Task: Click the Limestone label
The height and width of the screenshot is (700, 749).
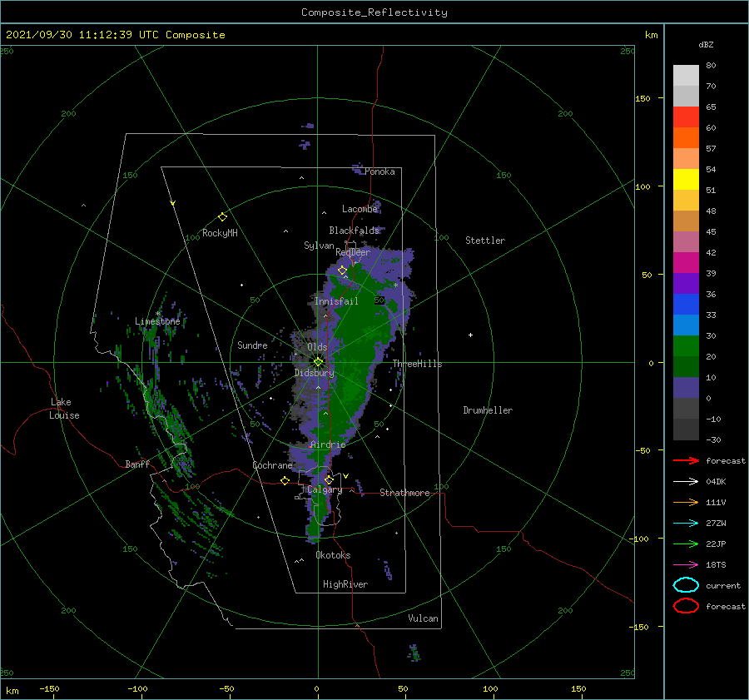Action: (x=157, y=321)
